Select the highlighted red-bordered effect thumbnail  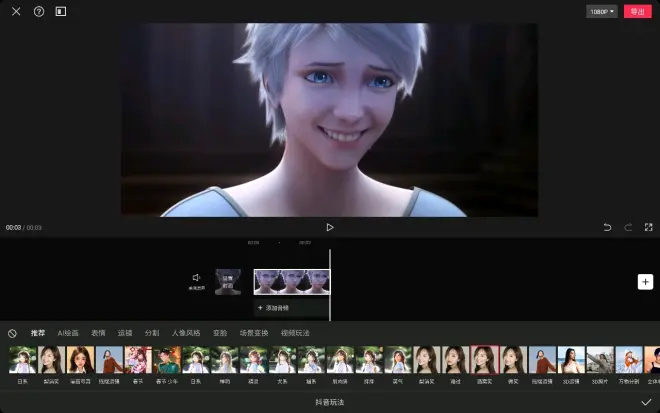[x=484, y=360]
